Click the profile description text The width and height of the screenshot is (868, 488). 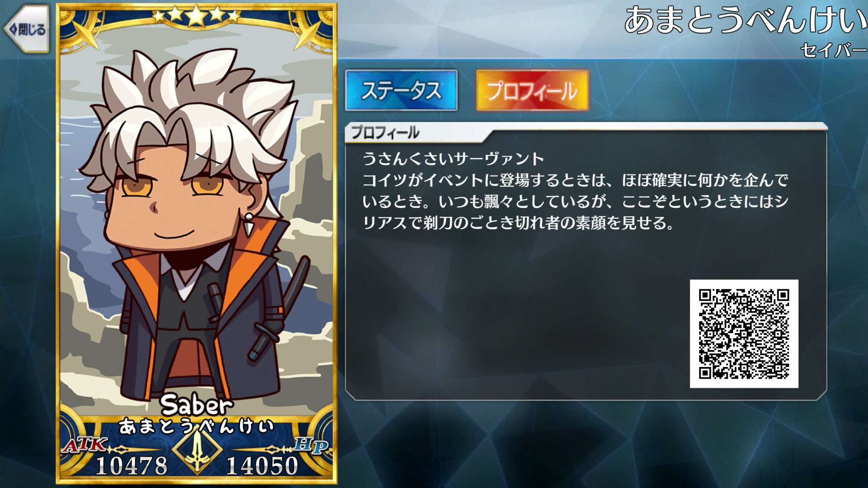[x=575, y=191]
